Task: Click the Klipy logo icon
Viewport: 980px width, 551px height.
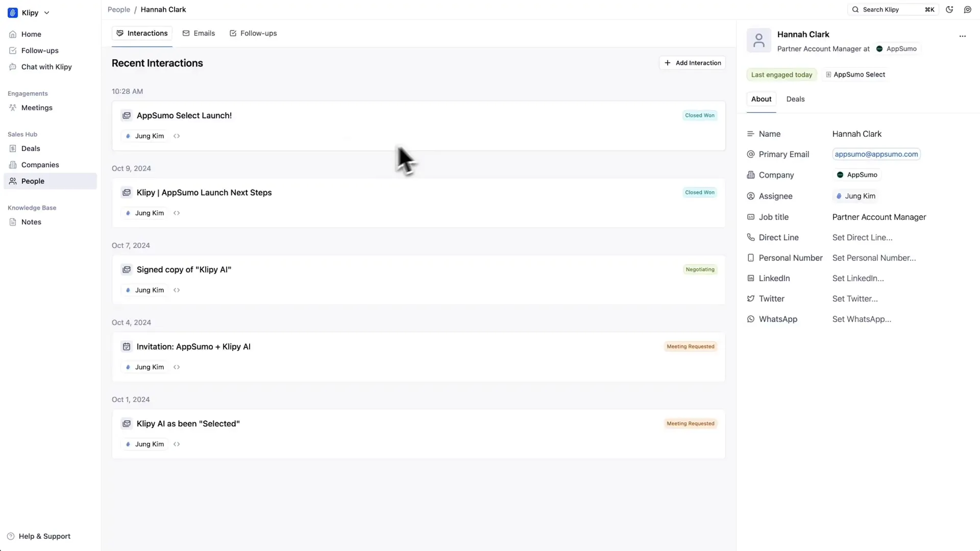Action: [13, 13]
